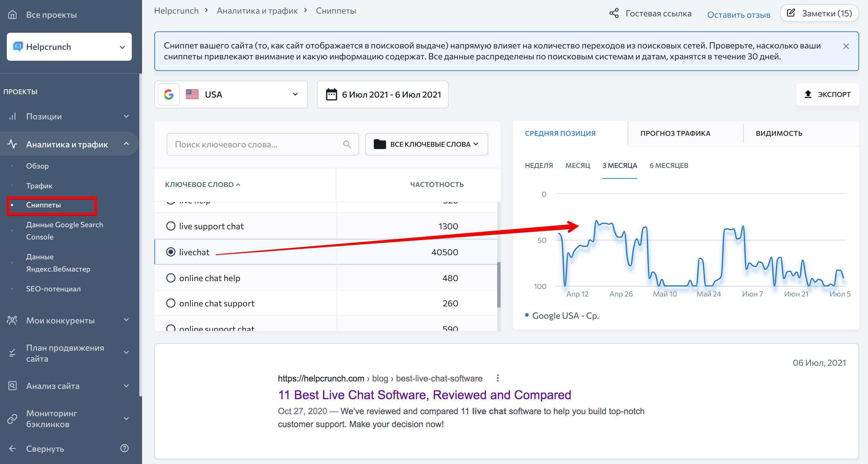Select the Месяц period tab
This screenshot has height=464, width=868.
point(577,165)
